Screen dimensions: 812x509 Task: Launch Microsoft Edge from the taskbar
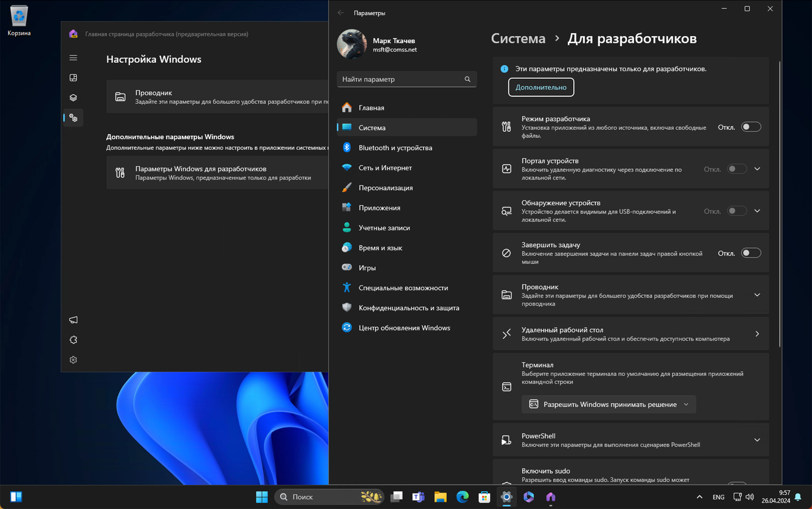(x=463, y=497)
